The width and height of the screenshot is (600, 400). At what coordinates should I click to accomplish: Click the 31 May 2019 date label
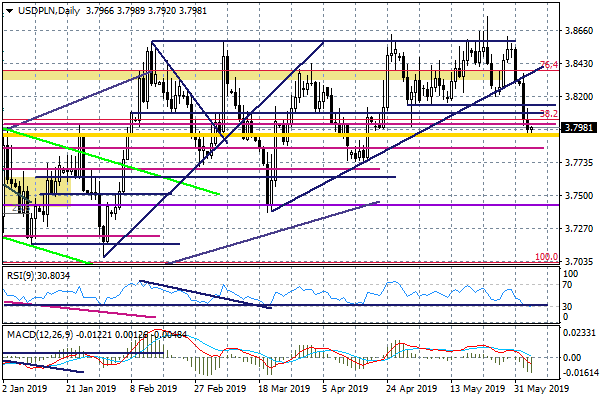pyautogui.click(x=543, y=389)
